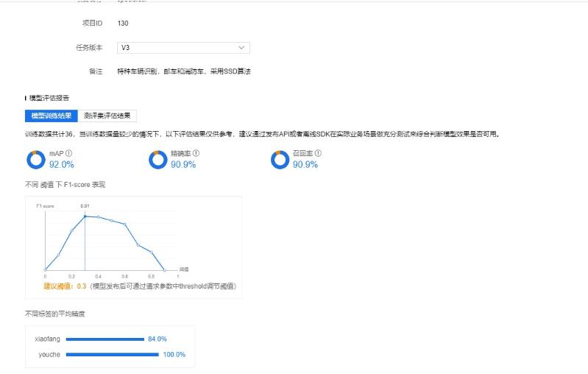Select the peak F1-score point labeled 0.91
This screenshot has height=374, width=588.
point(85,216)
